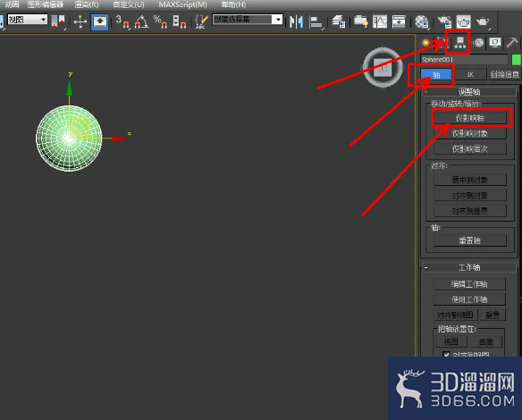The image size is (522, 420).
Task: Toggle the percent snap icon
Action: tap(160, 22)
